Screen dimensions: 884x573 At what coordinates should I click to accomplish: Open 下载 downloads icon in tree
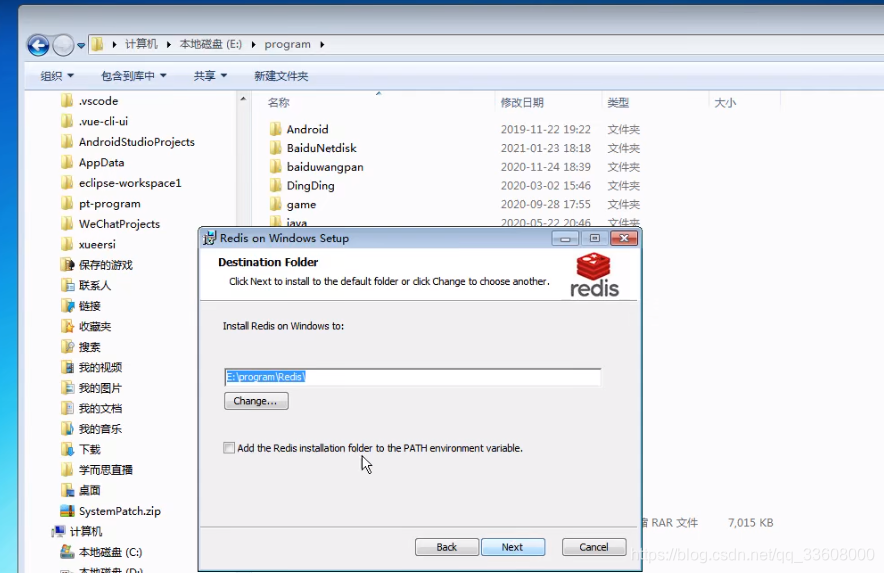[67, 449]
